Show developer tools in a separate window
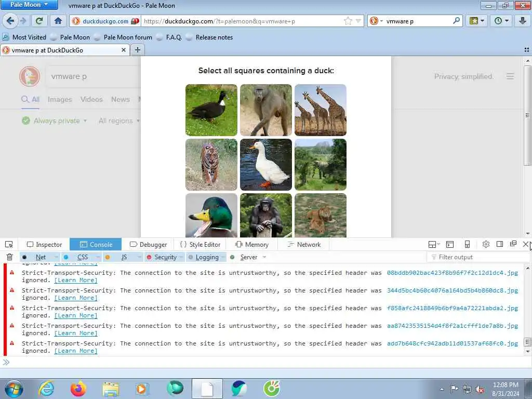 click(513, 244)
